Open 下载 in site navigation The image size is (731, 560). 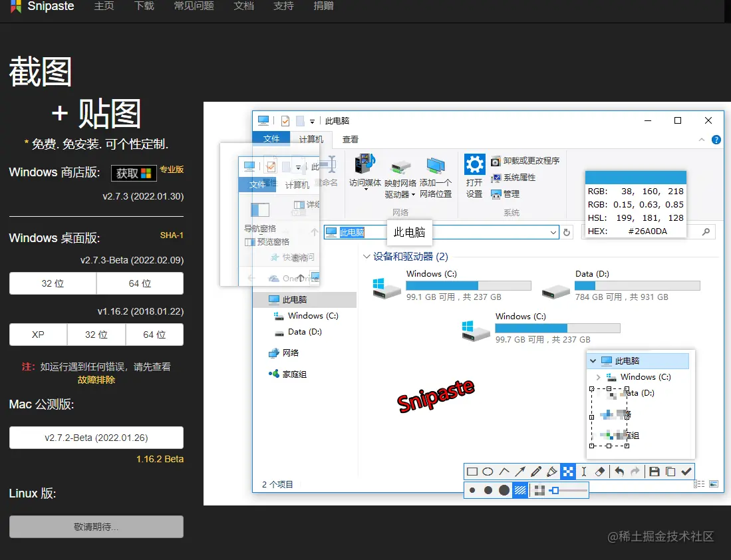(x=144, y=6)
